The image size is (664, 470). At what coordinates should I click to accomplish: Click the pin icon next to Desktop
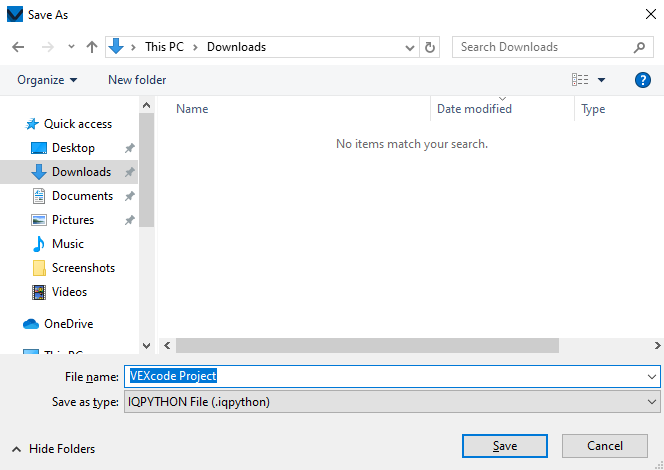[130, 148]
